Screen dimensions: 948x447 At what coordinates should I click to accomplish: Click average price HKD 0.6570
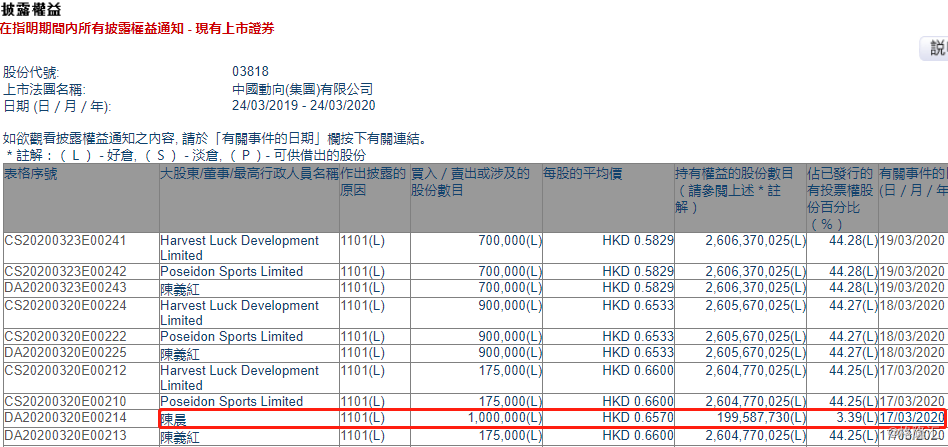click(638, 417)
